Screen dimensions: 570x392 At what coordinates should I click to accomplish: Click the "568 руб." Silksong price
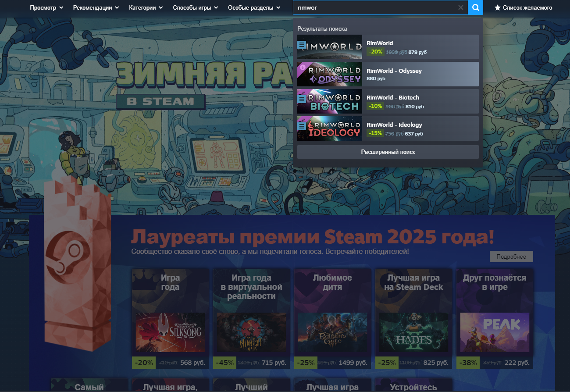(192, 363)
